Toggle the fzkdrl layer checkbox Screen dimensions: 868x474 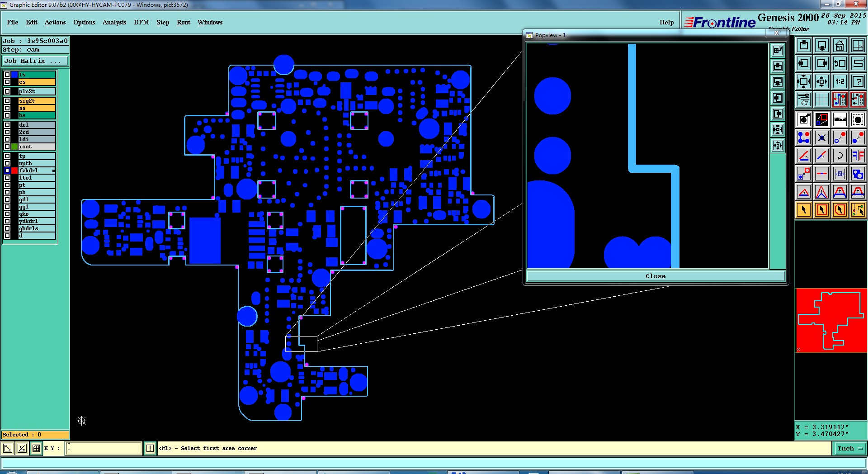7,171
